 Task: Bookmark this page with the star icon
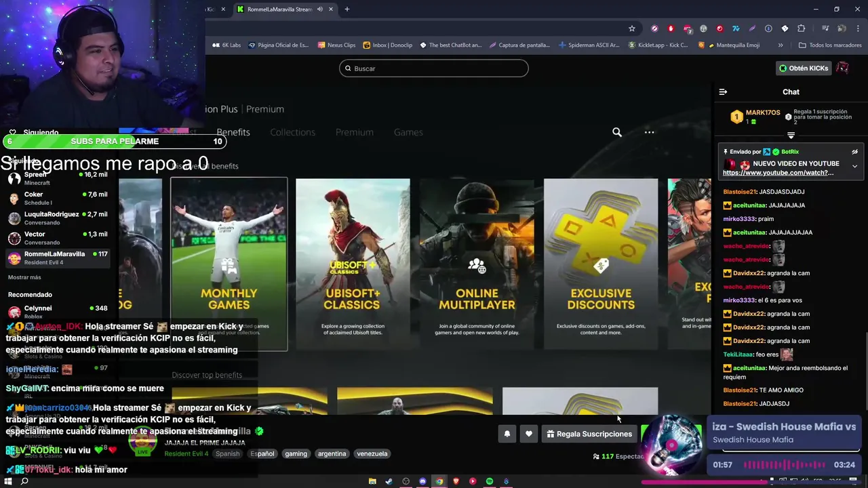[632, 28]
